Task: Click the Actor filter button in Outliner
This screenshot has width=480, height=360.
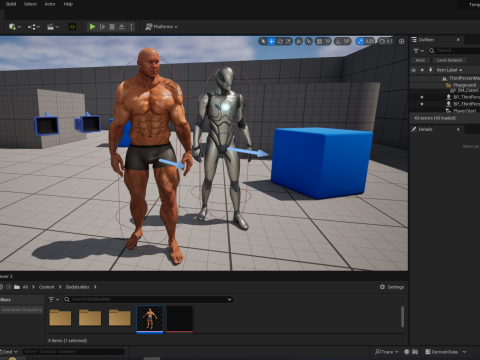Action: pos(420,60)
